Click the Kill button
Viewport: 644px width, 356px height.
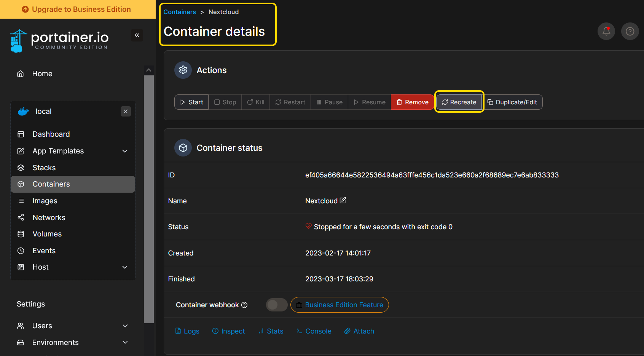click(x=256, y=102)
